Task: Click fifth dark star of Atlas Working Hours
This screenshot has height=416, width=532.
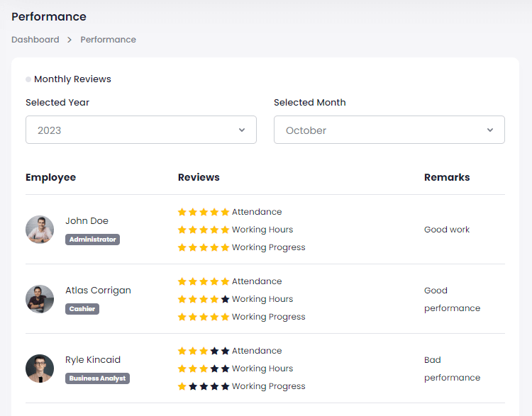Action: point(225,299)
